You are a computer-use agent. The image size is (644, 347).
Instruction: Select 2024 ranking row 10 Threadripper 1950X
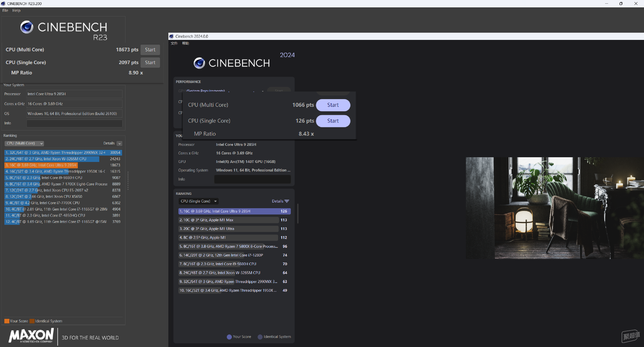[x=234, y=290]
